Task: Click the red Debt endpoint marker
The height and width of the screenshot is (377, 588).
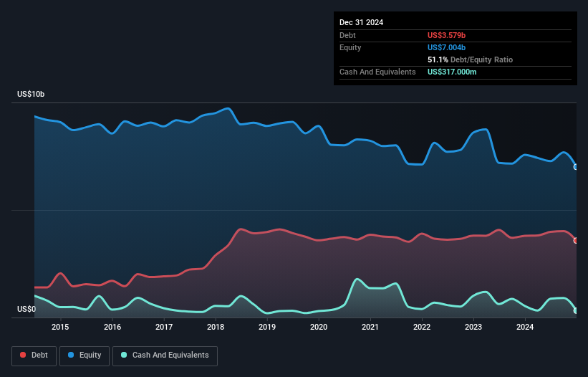Action: pyautogui.click(x=576, y=240)
